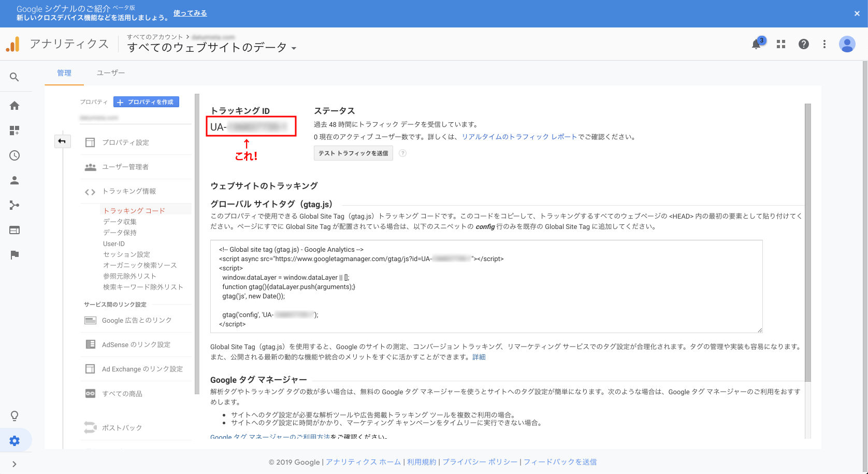The image size is (868, 474).
Task: Open the Admin gear icon
Action: click(x=15, y=441)
